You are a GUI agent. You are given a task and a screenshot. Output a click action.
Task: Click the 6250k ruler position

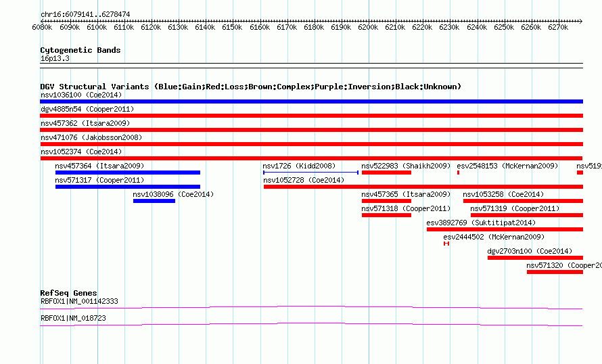point(504,27)
